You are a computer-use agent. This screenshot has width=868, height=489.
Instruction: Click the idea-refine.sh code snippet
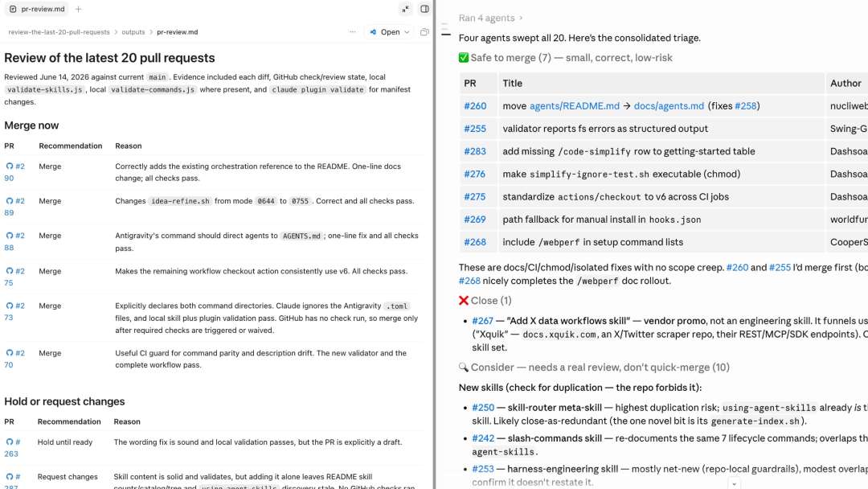[181, 201]
